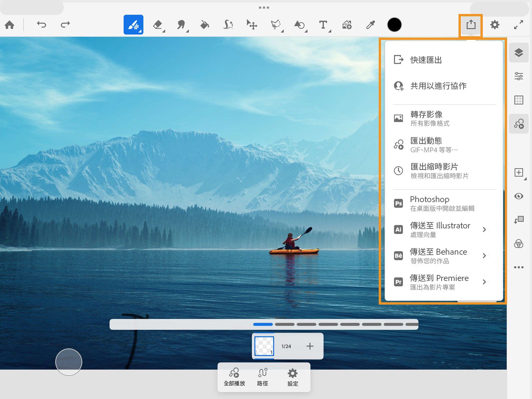Image resolution: width=532 pixels, height=399 pixels.
Task: Open 設定 motion settings button
Action: 293,377
